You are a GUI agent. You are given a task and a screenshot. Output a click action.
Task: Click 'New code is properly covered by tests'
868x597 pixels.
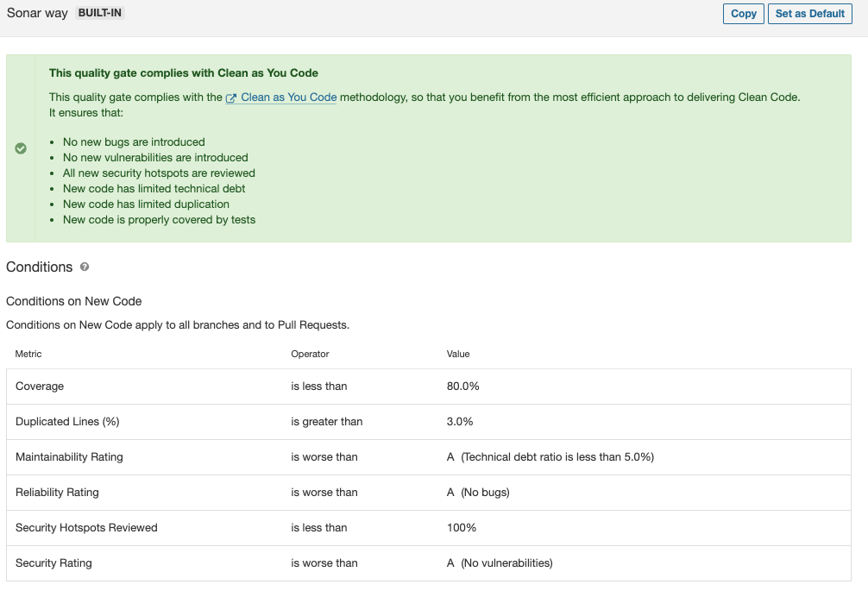click(159, 220)
